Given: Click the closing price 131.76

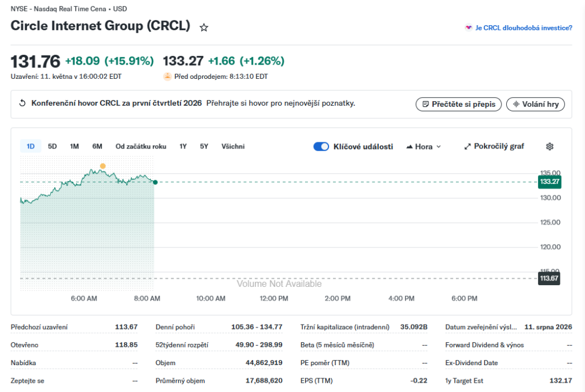Looking at the screenshot, I should coord(35,61).
